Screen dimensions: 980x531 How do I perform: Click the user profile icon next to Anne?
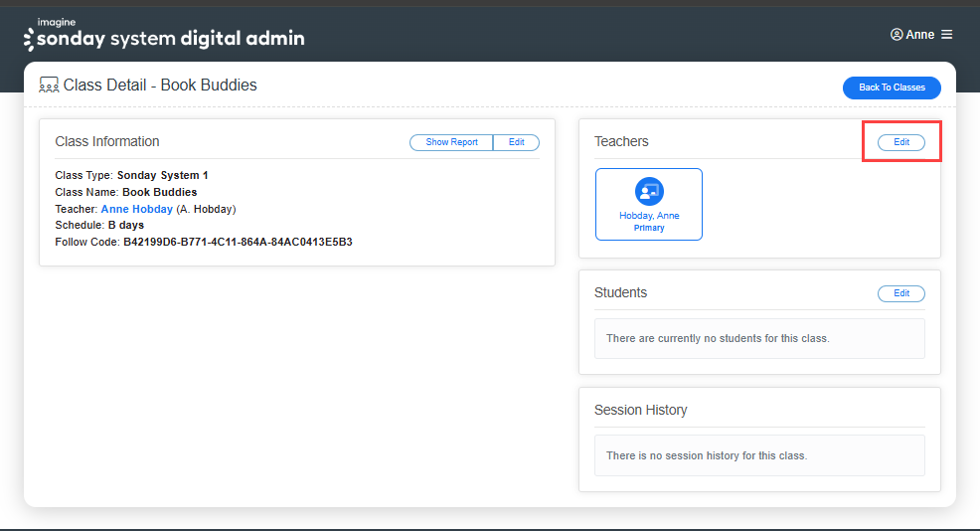tap(897, 35)
